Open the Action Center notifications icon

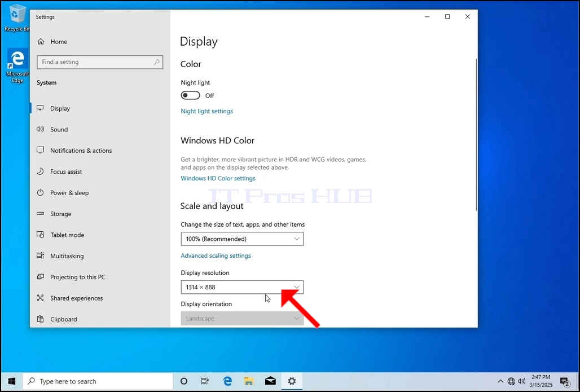(564, 381)
